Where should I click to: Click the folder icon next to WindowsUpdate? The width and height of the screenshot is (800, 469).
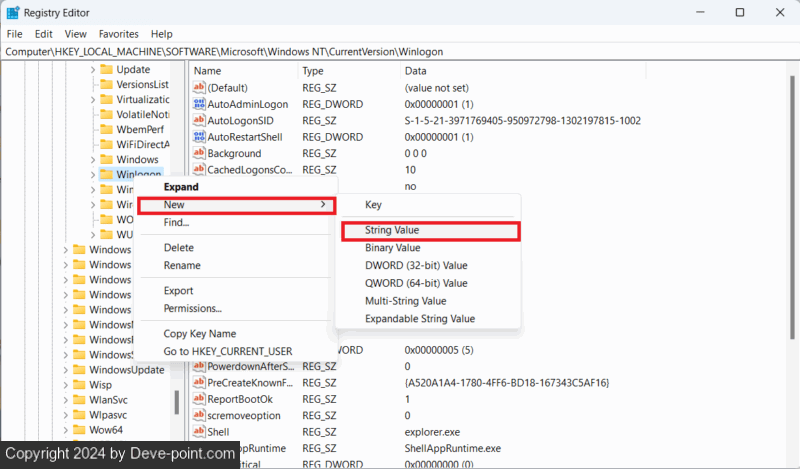(x=79, y=370)
